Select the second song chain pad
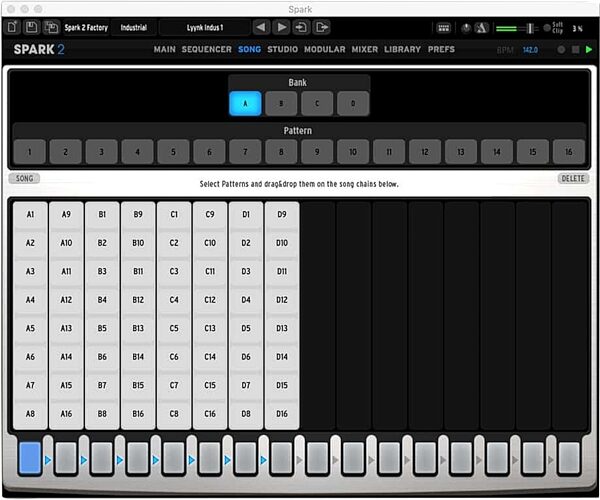This screenshot has height=500, width=600. 66,458
